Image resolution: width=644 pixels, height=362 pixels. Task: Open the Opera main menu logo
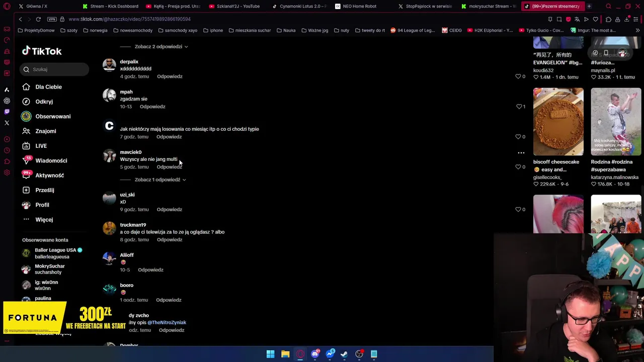pos(7,7)
